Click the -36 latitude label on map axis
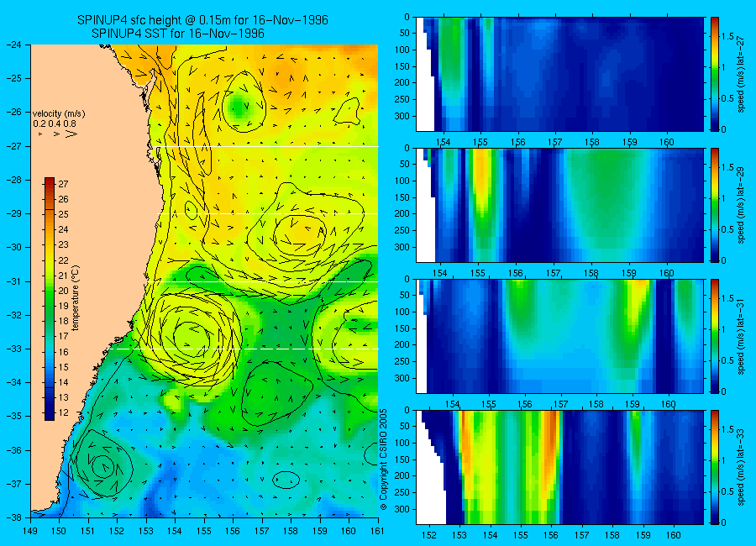Screen dimensions: 756x546 click(x=14, y=450)
